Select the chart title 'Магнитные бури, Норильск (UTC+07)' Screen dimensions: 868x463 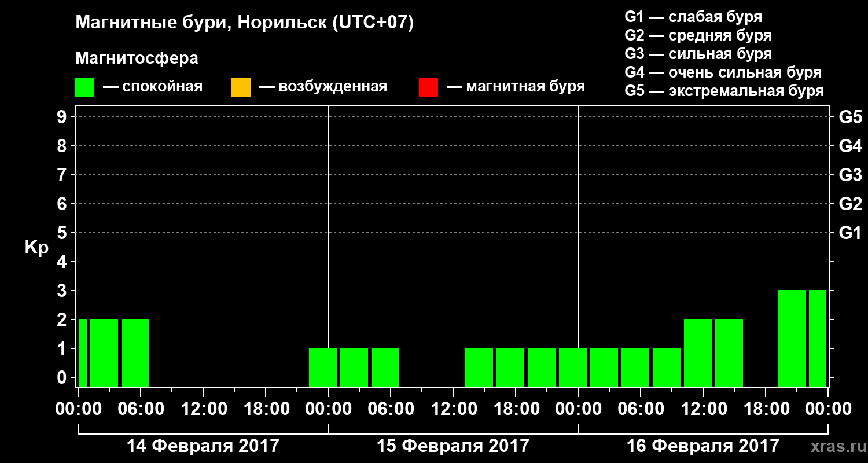point(245,23)
